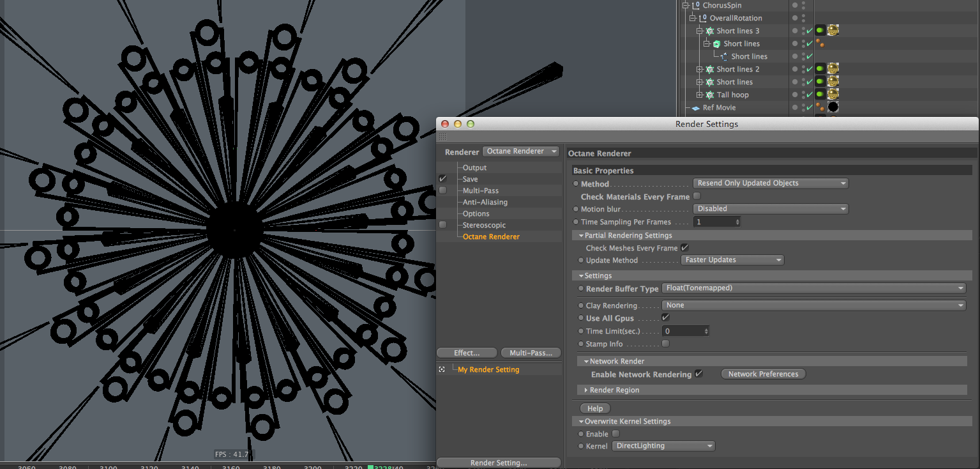Select the gold material tag on Short lines 3

[x=833, y=30]
